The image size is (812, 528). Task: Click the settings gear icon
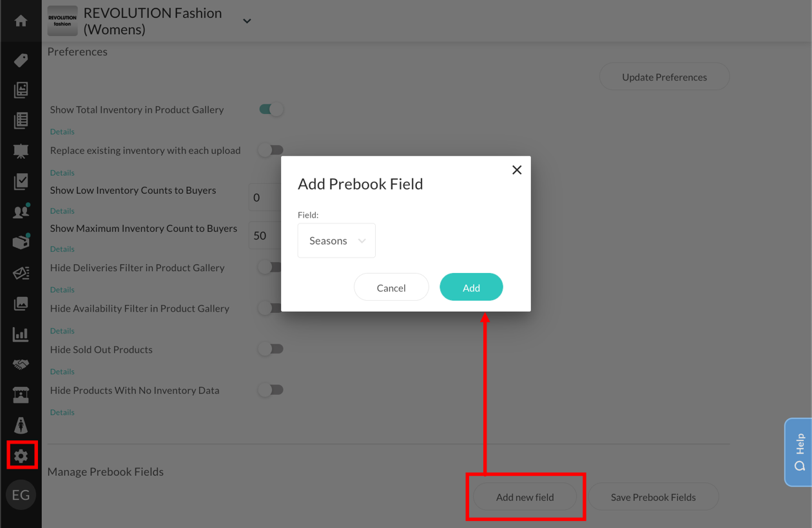21,456
